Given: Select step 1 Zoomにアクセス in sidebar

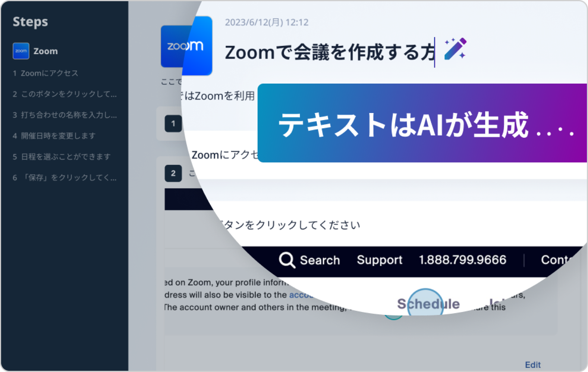Looking at the screenshot, I should pos(45,73).
